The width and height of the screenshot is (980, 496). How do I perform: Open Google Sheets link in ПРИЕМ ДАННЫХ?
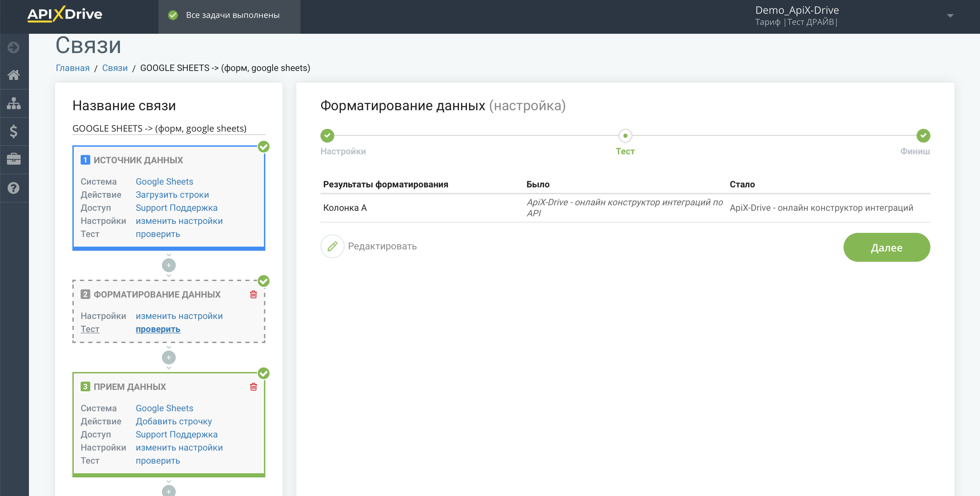point(164,408)
